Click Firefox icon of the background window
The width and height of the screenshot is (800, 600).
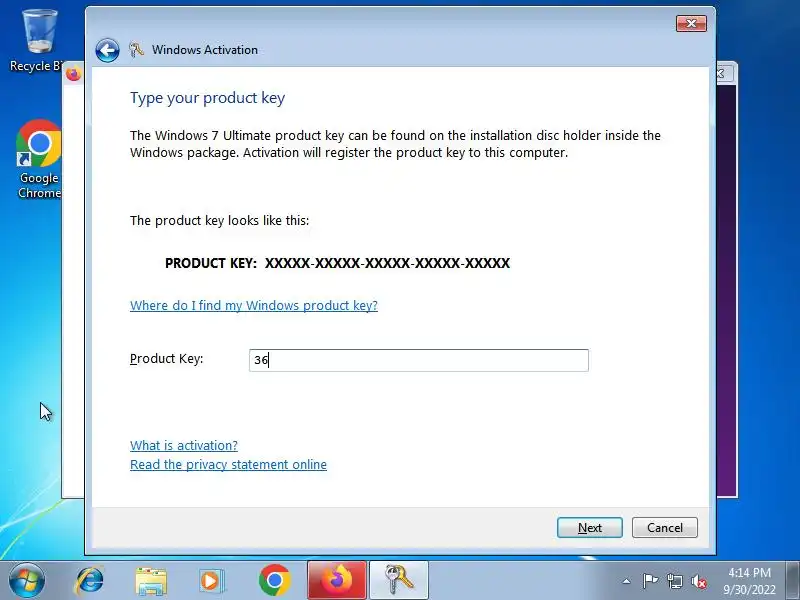(x=73, y=74)
